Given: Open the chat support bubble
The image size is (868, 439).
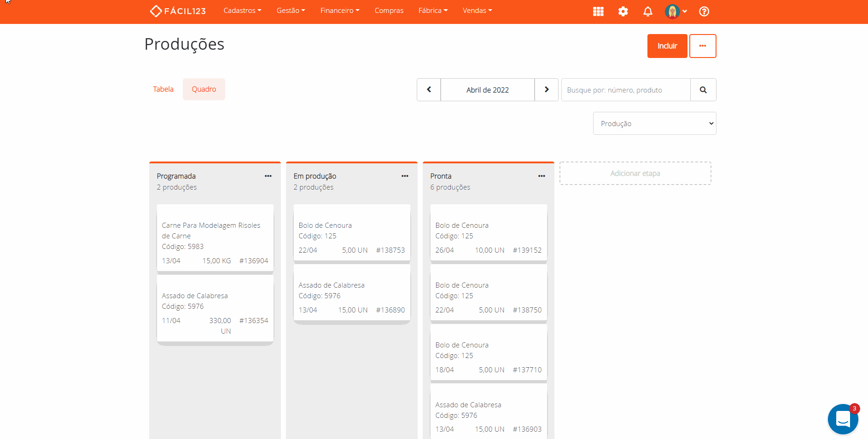Looking at the screenshot, I should point(842,419).
